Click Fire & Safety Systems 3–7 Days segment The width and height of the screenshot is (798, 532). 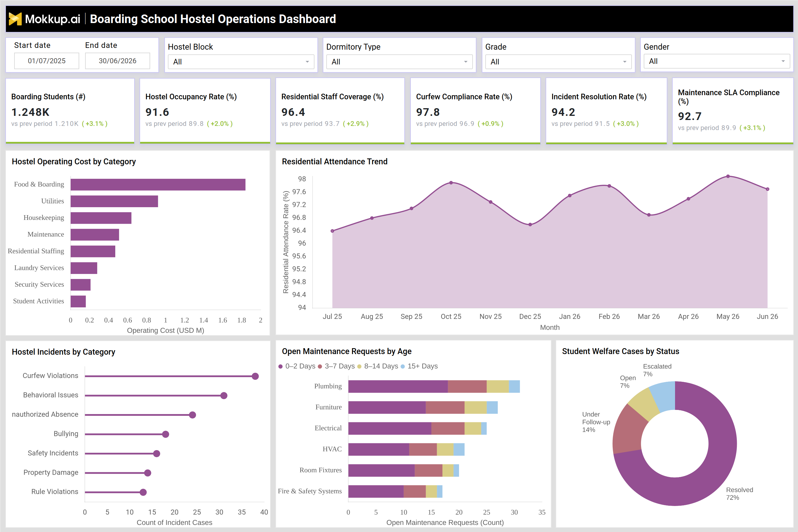415,492
